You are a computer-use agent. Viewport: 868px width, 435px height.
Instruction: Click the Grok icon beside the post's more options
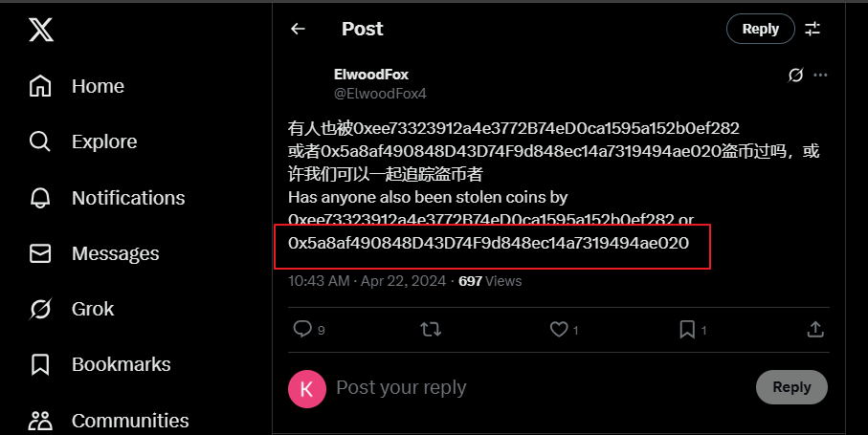click(794, 75)
